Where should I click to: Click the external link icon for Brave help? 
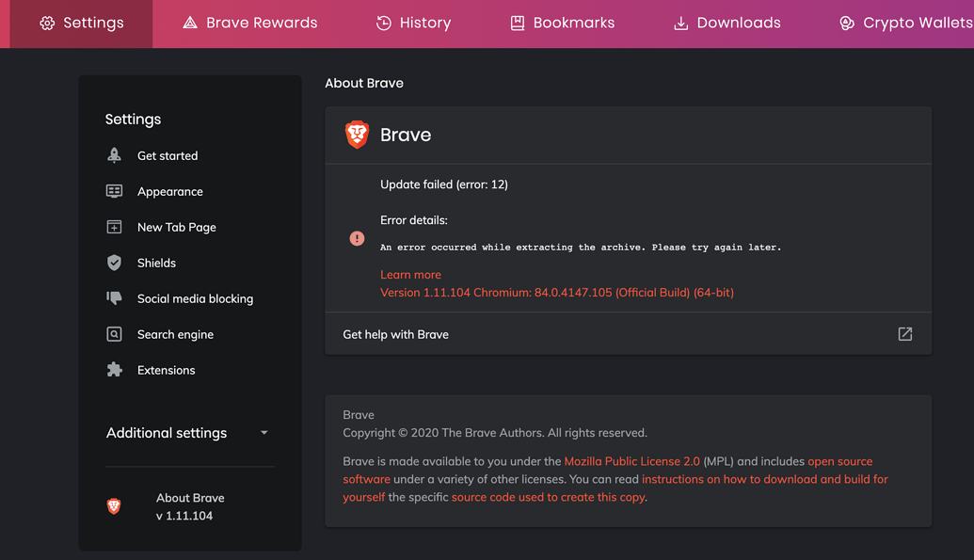pos(904,334)
